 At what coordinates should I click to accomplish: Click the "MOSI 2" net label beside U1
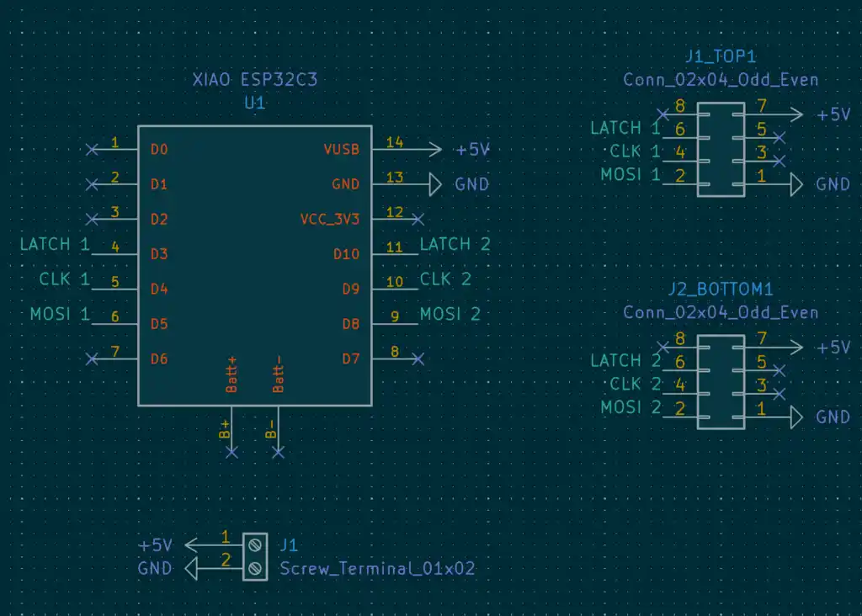[x=450, y=315]
